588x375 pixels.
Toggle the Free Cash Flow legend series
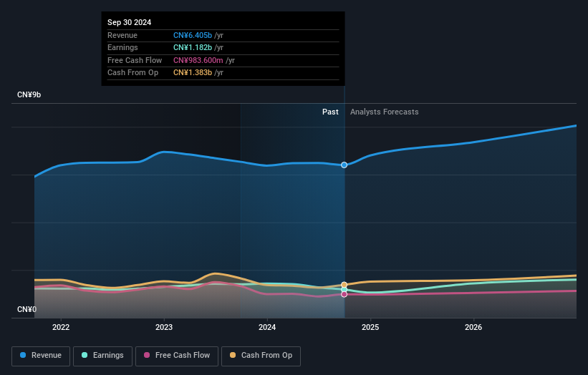(x=177, y=356)
